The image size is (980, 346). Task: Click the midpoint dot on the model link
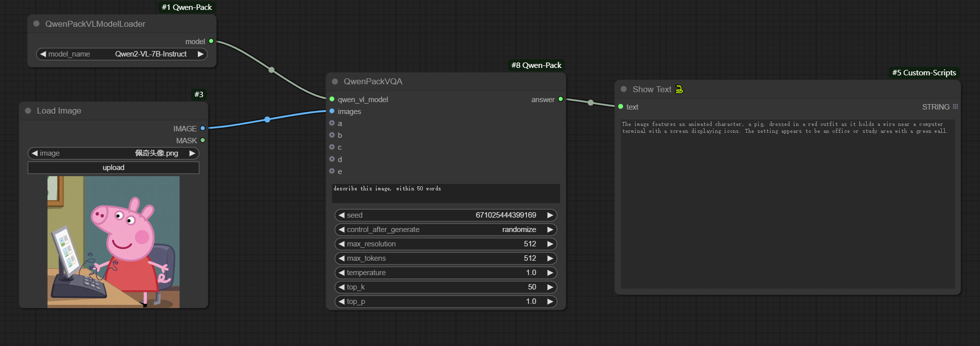[271, 70]
